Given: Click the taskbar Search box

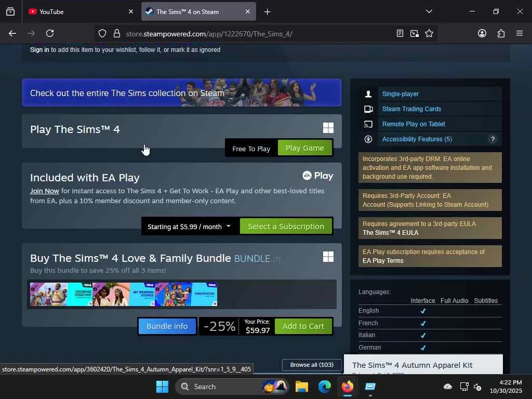Looking at the screenshot, I should (232, 387).
